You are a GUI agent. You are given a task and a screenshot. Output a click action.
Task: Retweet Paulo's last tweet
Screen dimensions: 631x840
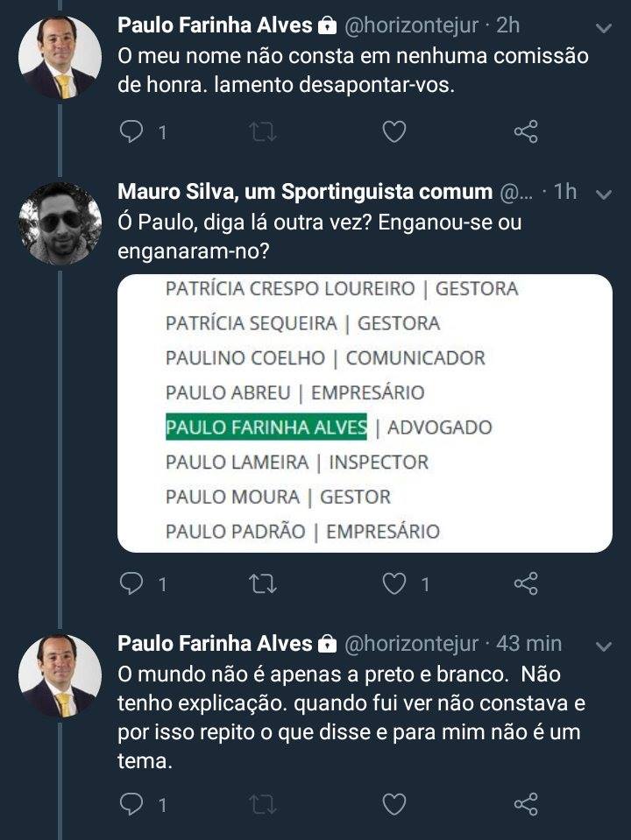pos(261,804)
